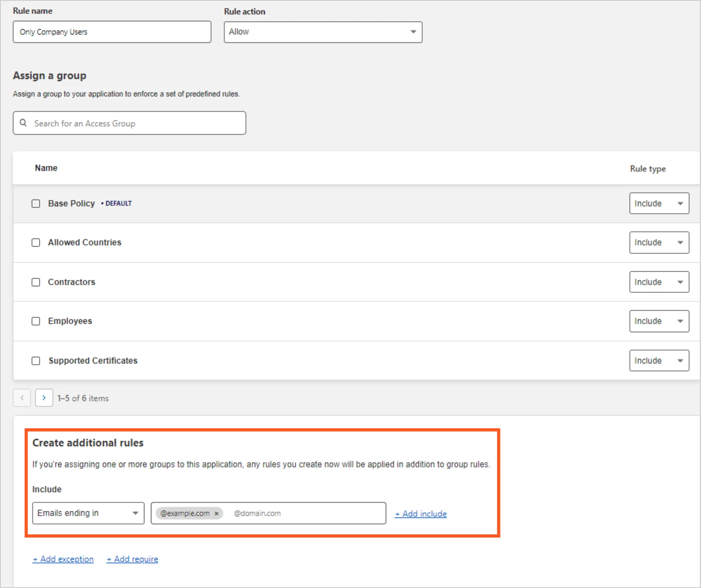Viewport: 701px width, 588px height.
Task: Check the Base Policy group checkbox
Action: click(36, 203)
